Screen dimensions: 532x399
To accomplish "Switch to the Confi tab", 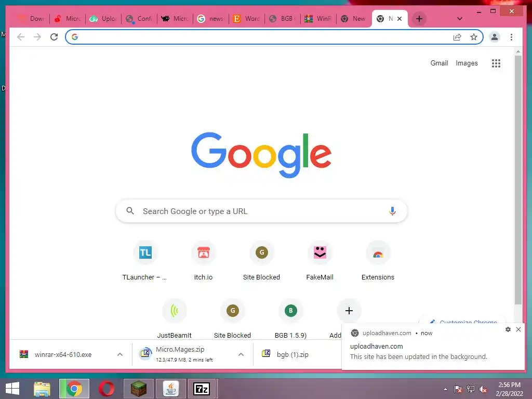I will click(x=139, y=19).
